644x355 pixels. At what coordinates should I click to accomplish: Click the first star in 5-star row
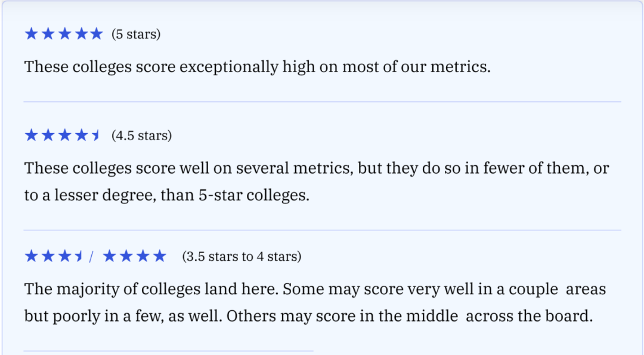click(x=32, y=33)
